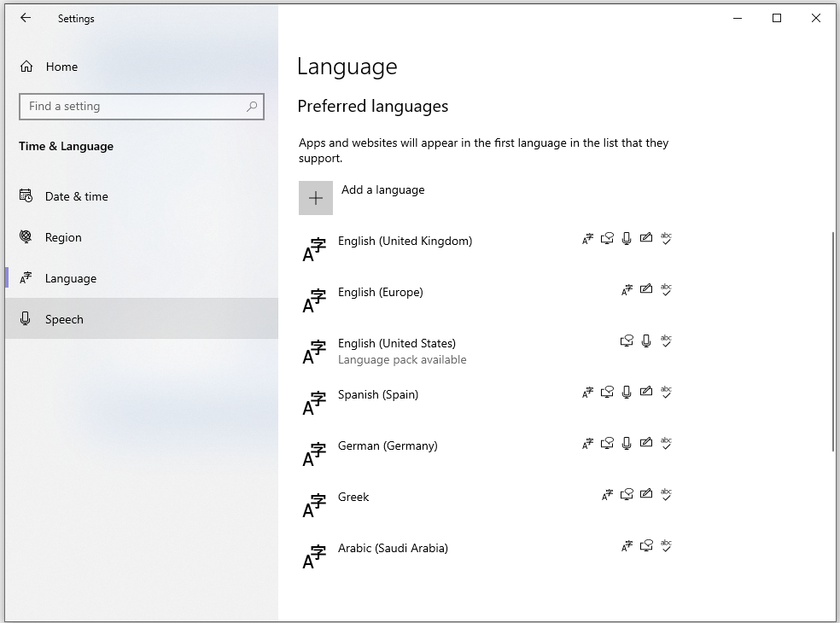Click handwriting icon for Greek
The width and height of the screenshot is (840, 623).
point(646,494)
